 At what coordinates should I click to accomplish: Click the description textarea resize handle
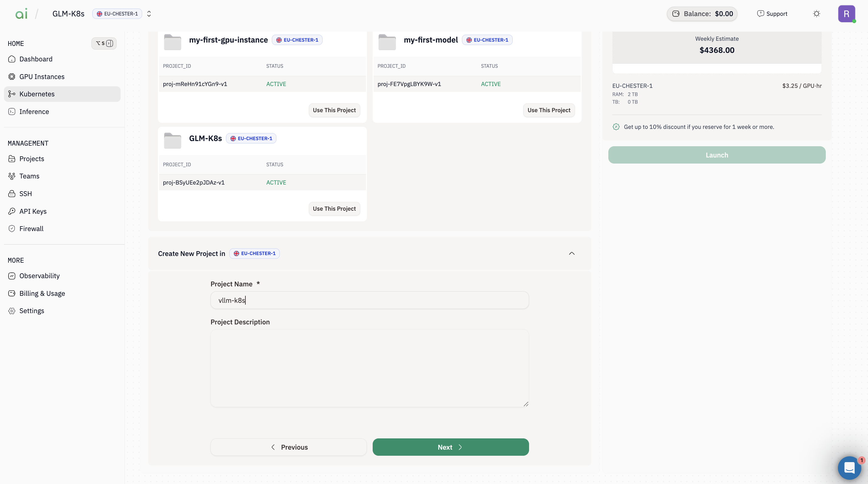526,404
